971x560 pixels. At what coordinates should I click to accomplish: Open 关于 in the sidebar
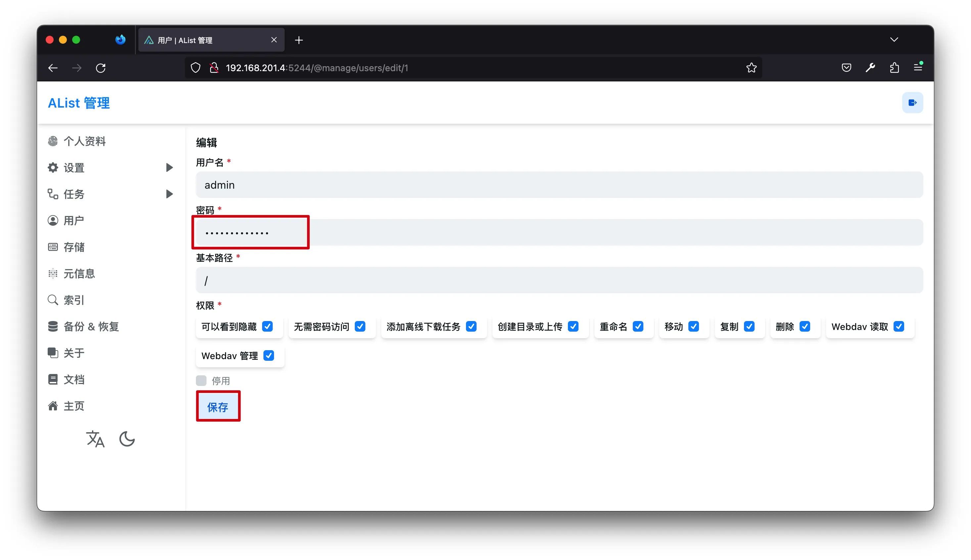pos(73,353)
